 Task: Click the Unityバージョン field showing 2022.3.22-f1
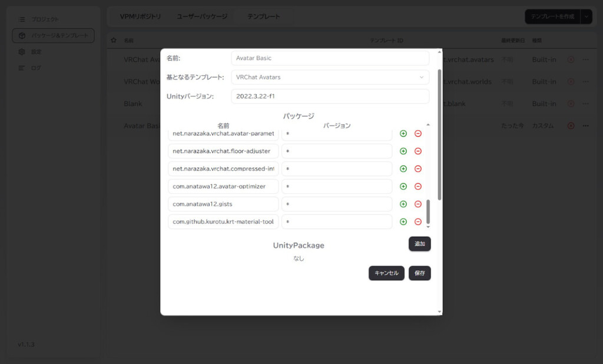330,96
